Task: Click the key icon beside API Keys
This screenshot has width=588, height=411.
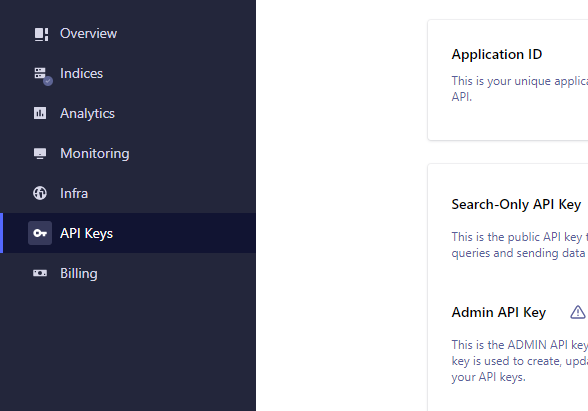Action: 40,233
